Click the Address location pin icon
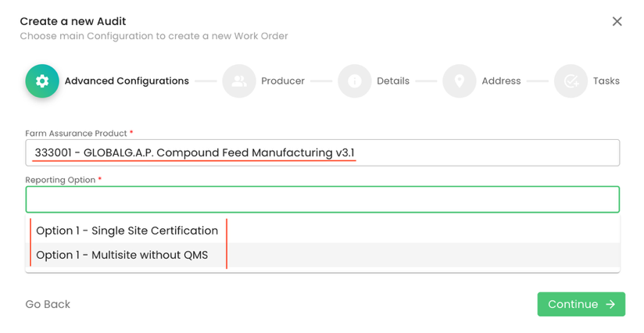The width and height of the screenshot is (644, 333). tap(460, 81)
